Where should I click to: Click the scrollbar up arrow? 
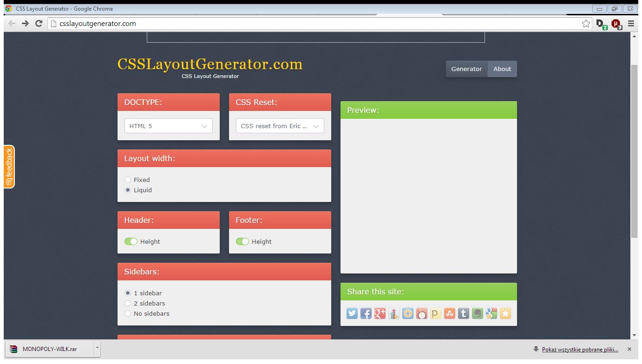tap(635, 37)
